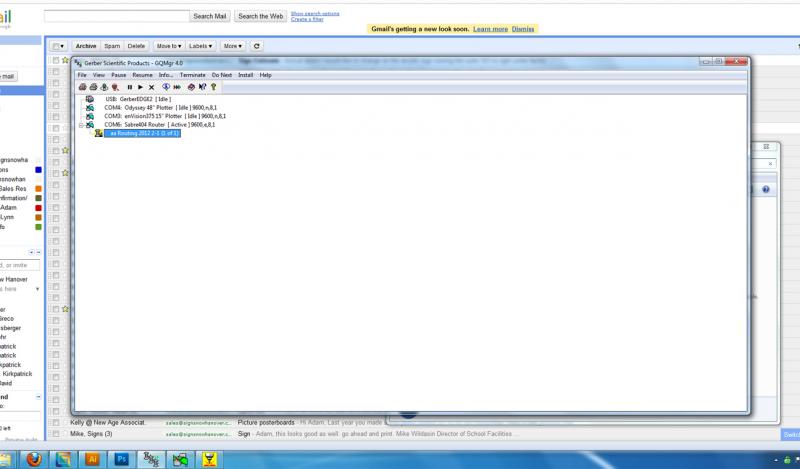This screenshot has height=469, width=800.
Task: Click the green label color swatch in Gmail sidebar
Action: (38, 227)
